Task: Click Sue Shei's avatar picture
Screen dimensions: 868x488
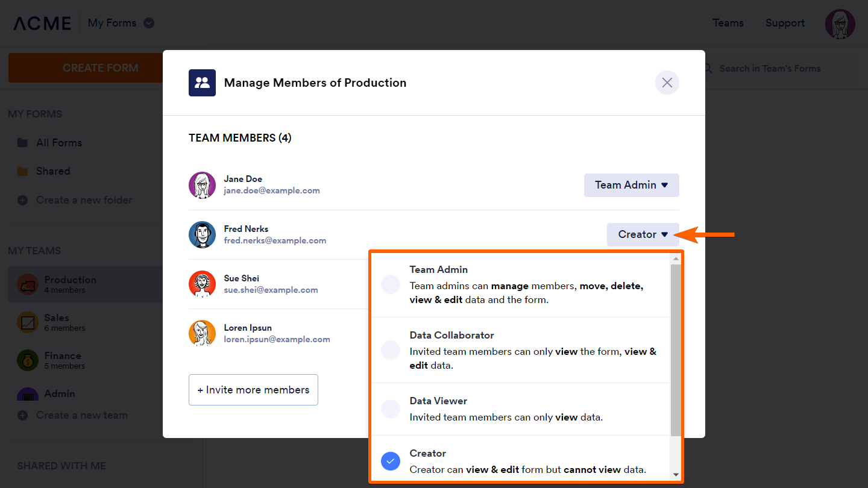Action: click(x=202, y=284)
